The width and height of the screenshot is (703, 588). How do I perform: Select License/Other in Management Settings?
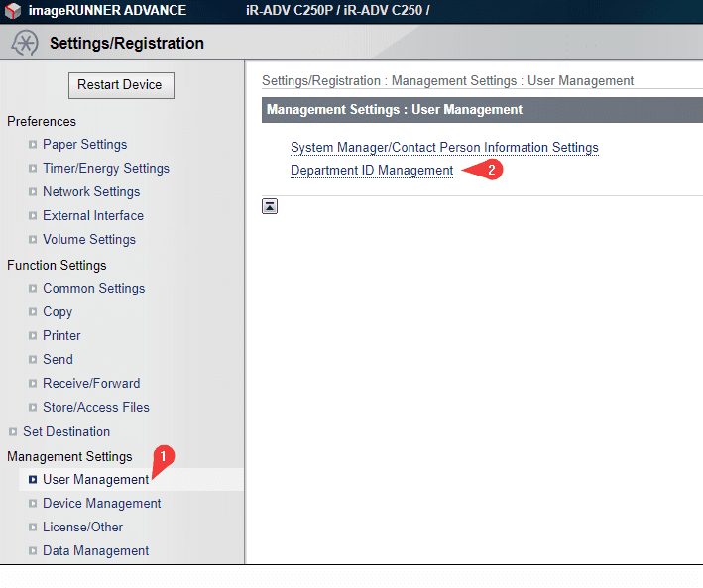pos(83,528)
